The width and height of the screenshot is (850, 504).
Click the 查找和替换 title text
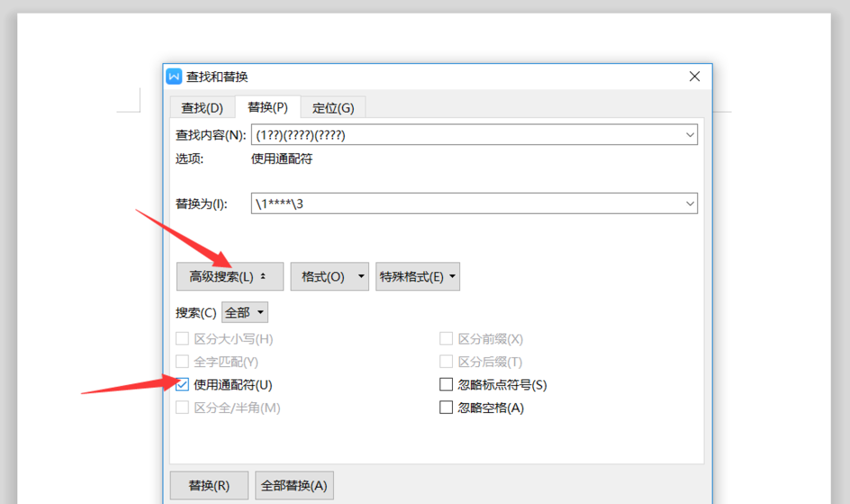(x=217, y=77)
